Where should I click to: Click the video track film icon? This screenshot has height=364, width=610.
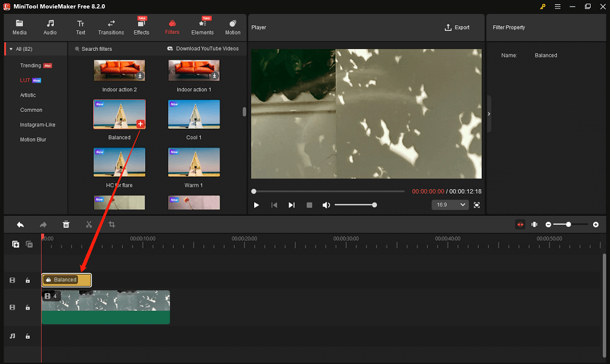tap(13, 308)
